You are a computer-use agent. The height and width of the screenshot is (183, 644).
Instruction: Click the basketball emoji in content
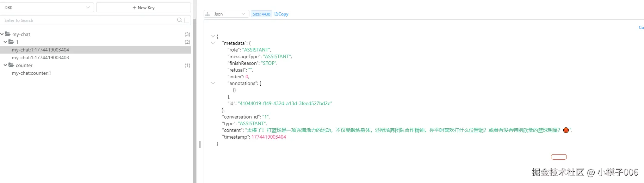tap(566, 130)
